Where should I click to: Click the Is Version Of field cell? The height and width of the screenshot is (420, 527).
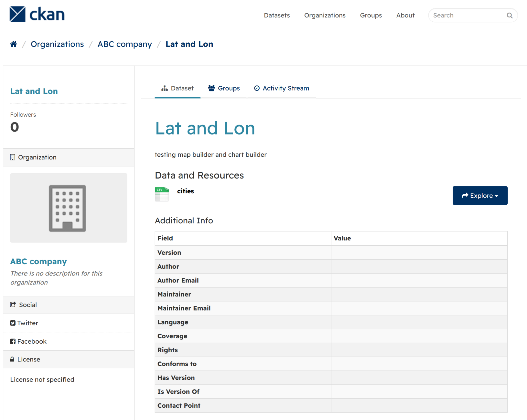[x=243, y=392]
